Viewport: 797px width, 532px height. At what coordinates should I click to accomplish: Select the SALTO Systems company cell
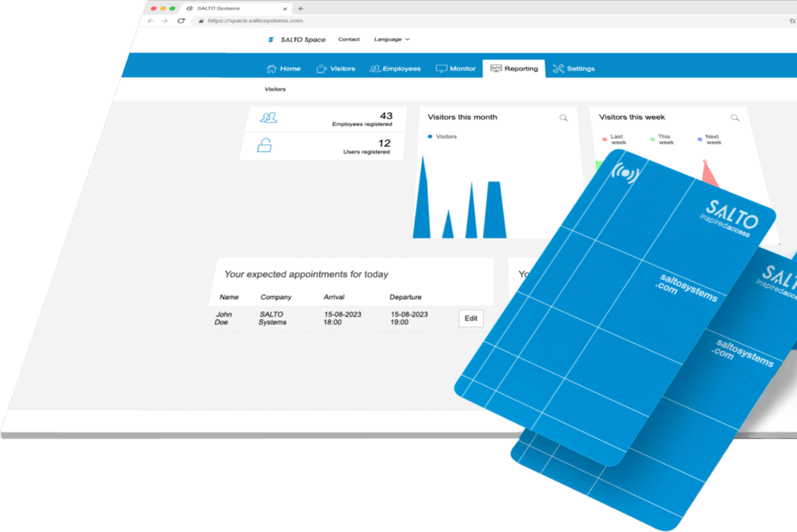[x=272, y=318]
